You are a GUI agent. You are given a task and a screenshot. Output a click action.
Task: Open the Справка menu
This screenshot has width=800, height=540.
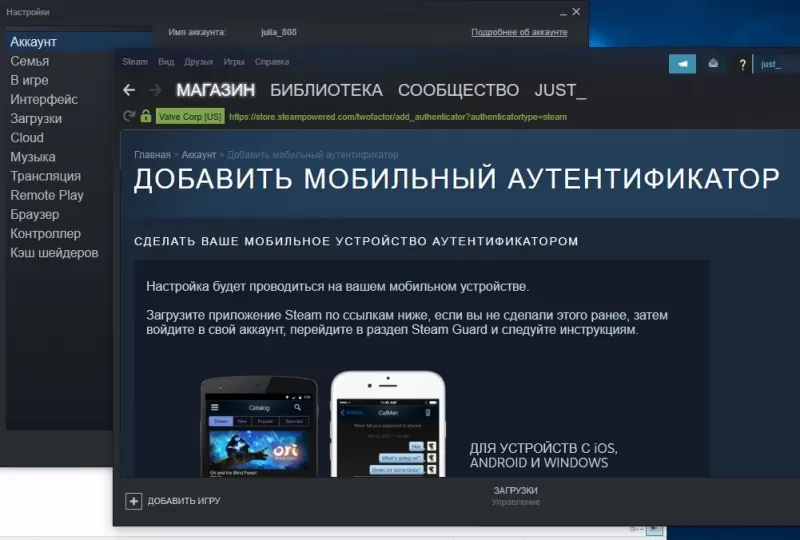pos(272,62)
